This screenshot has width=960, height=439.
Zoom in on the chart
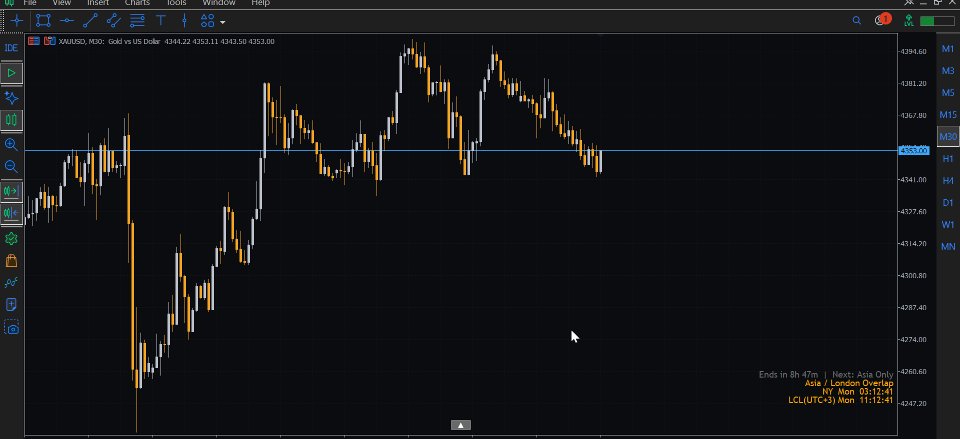pos(11,144)
